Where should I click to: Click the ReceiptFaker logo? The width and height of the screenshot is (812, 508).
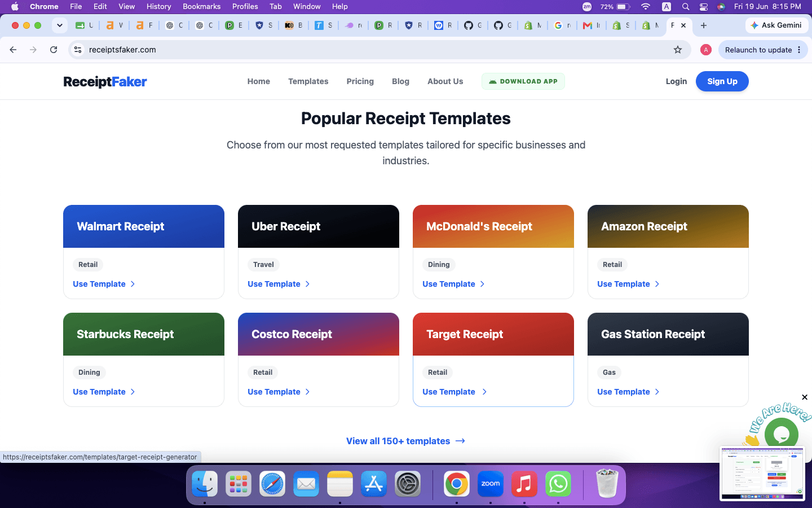point(105,82)
